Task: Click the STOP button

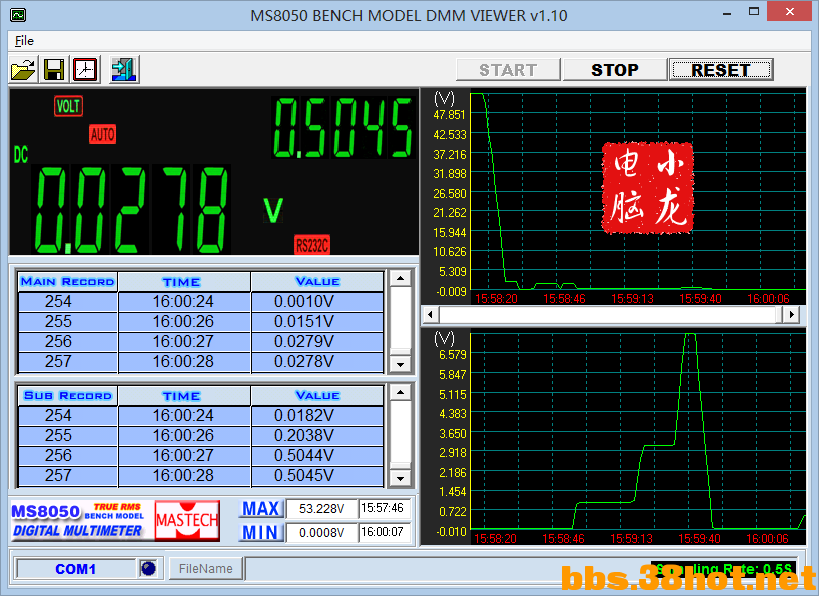Action: 615,70
